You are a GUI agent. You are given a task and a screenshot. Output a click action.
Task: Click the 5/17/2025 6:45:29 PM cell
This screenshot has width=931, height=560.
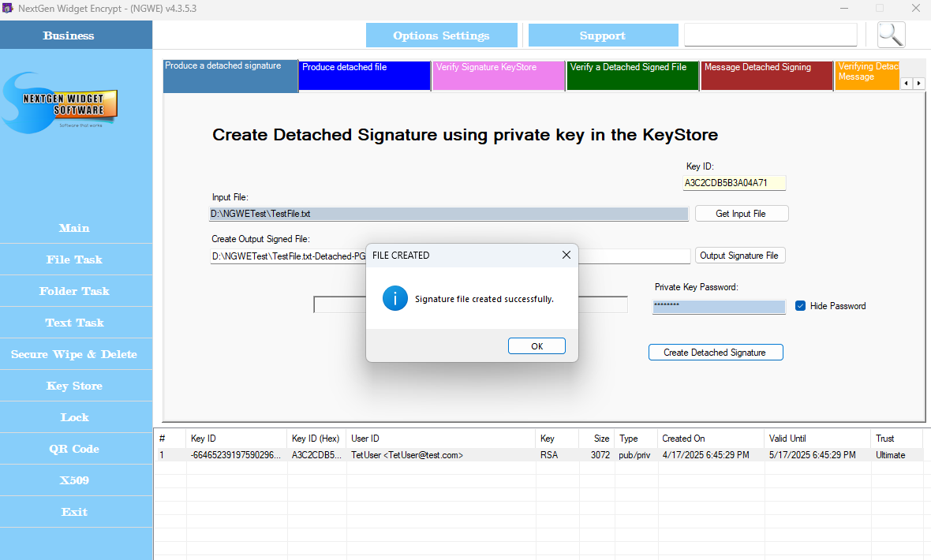(x=817, y=455)
